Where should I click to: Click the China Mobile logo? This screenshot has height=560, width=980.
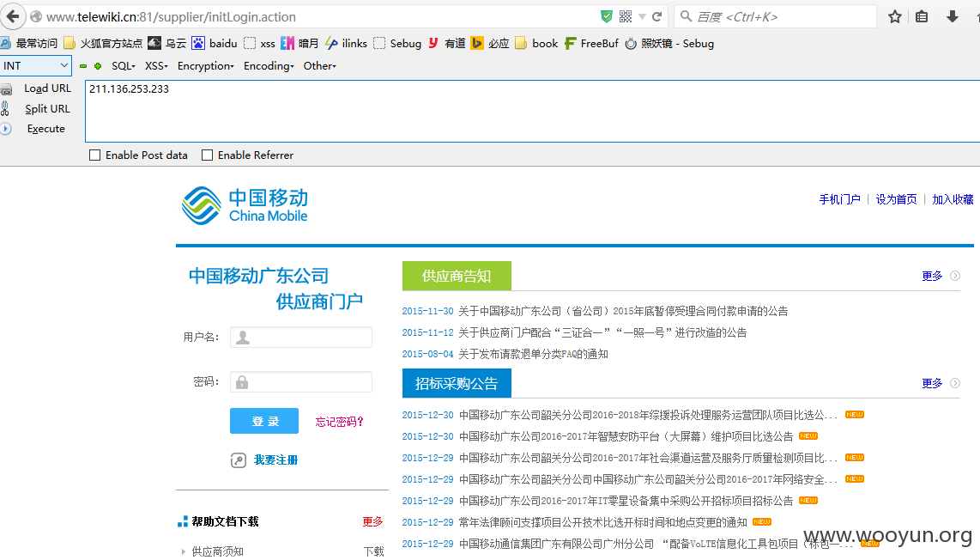245,206
